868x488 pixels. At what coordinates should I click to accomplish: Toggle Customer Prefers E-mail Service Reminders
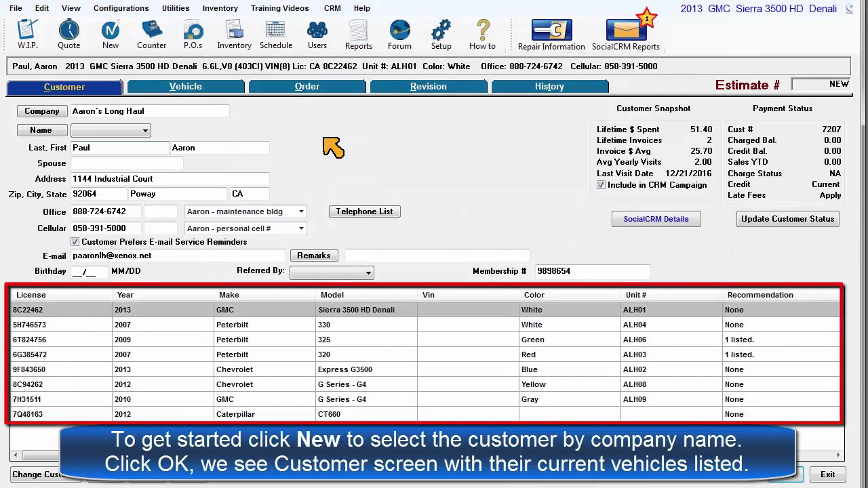coord(75,242)
